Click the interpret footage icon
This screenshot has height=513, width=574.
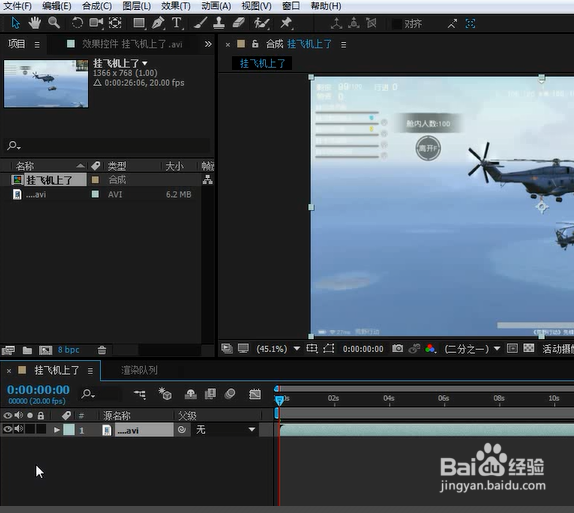9,350
